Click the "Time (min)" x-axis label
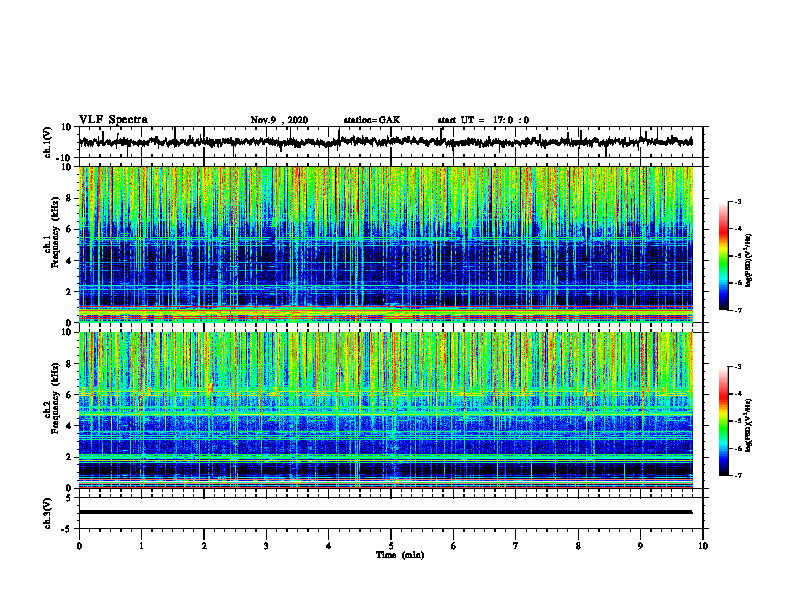 click(400, 555)
